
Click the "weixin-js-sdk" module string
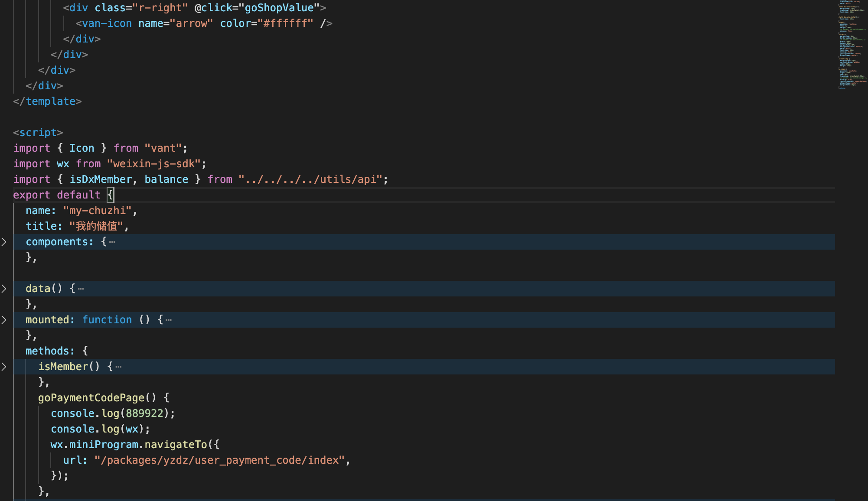(153, 164)
